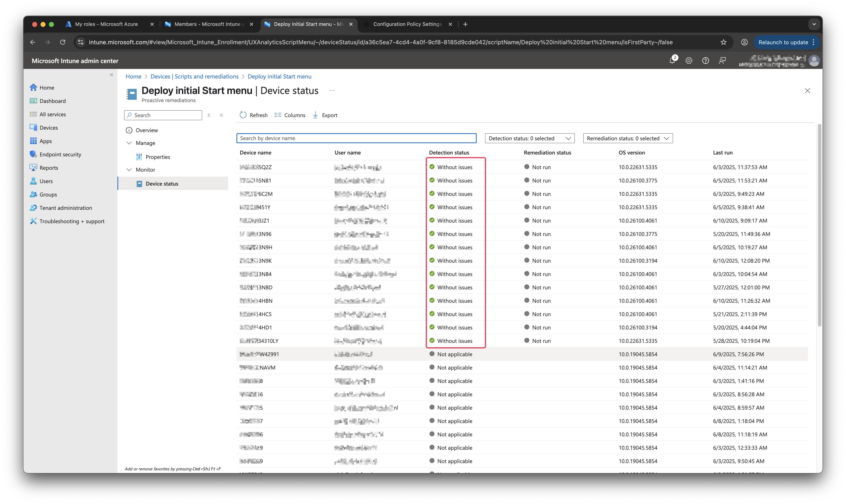The height and width of the screenshot is (504, 846).
Task: Open the notifications bell
Action: click(x=672, y=61)
